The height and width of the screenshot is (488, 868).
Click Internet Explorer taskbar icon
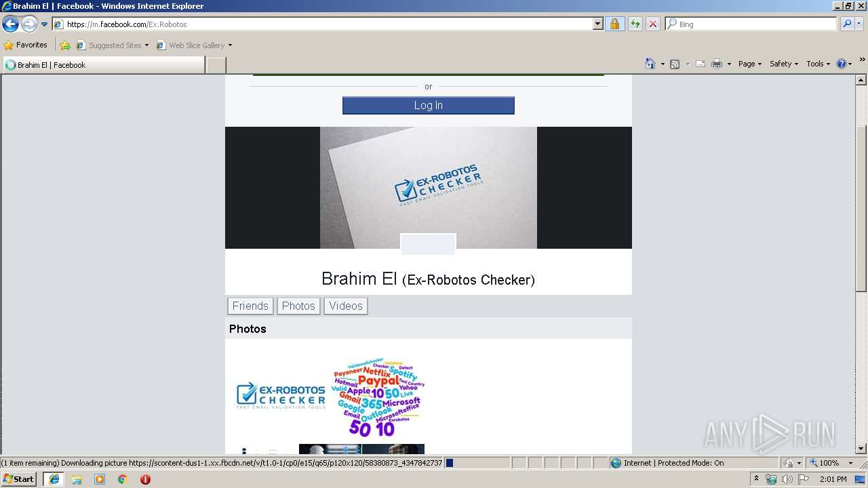[x=54, y=479]
